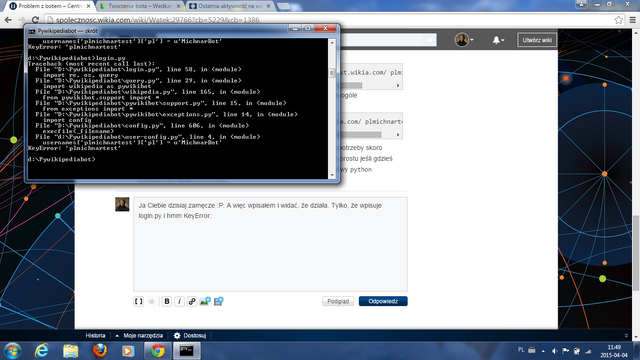The width and height of the screenshot is (640, 360).
Task: Open notifications bell dropdown
Action: pyautogui.click(x=498, y=40)
